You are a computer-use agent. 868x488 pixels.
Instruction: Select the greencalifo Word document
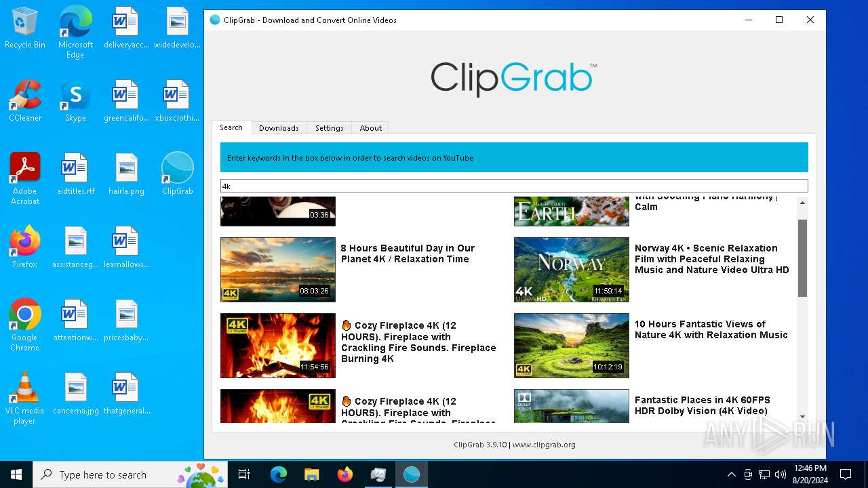(125, 102)
